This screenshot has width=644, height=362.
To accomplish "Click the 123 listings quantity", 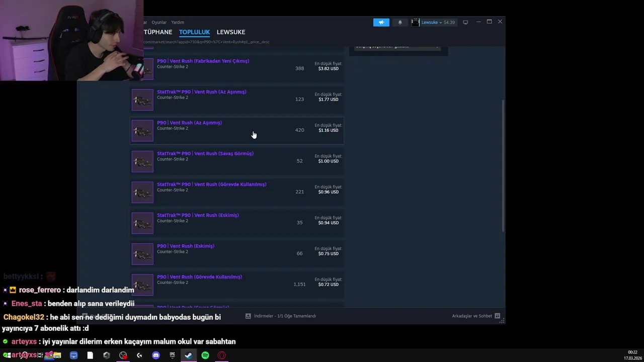I will click(x=299, y=99).
